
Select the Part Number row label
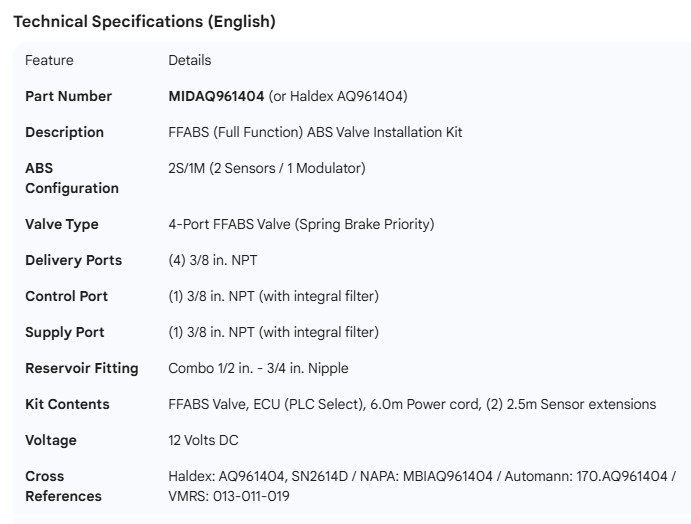(x=68, y=96)
